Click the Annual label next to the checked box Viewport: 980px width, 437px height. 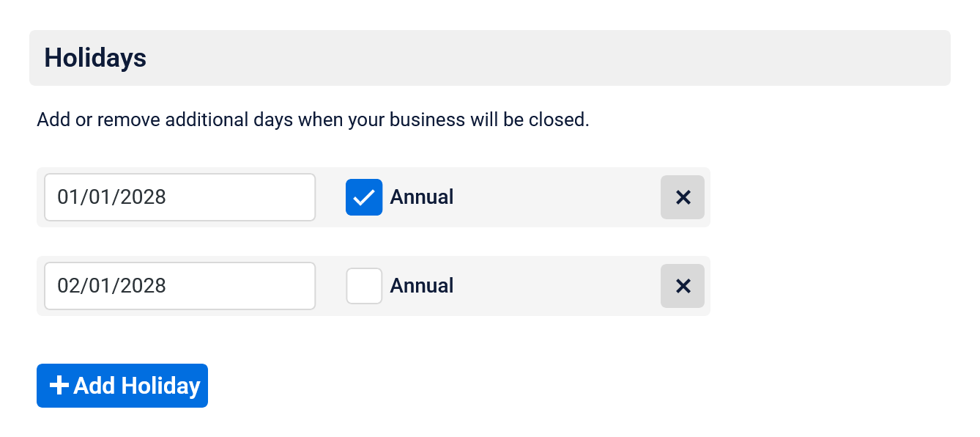click(x=423, y=197)
